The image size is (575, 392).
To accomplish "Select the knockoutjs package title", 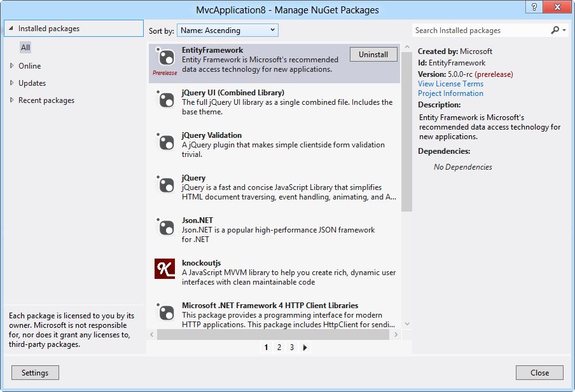I will pos(202,263).
